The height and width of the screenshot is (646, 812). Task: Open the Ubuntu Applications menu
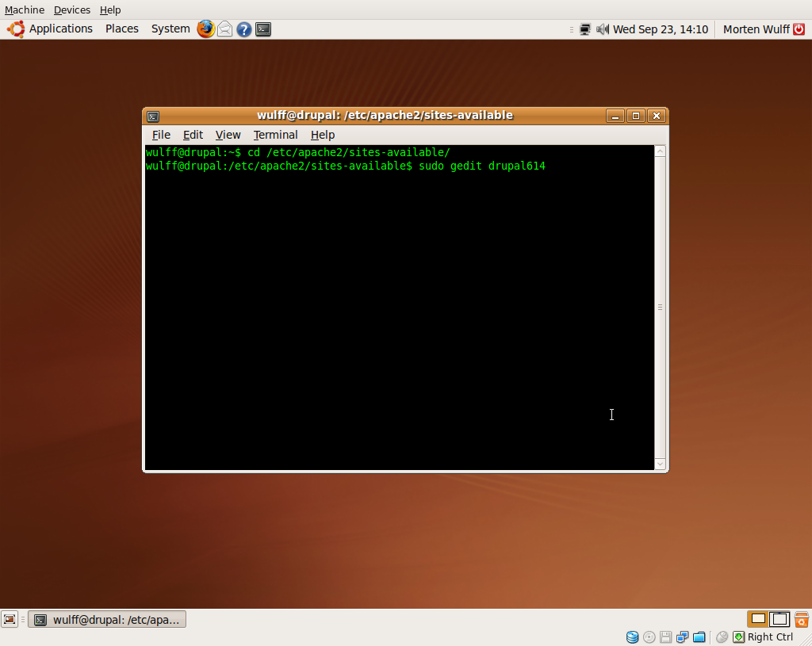[50, 29]
